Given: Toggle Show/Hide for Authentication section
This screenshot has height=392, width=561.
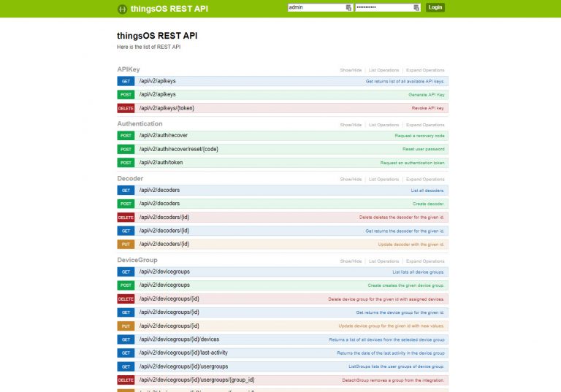Looking at the screenshot, I should [x=351, y=125].
